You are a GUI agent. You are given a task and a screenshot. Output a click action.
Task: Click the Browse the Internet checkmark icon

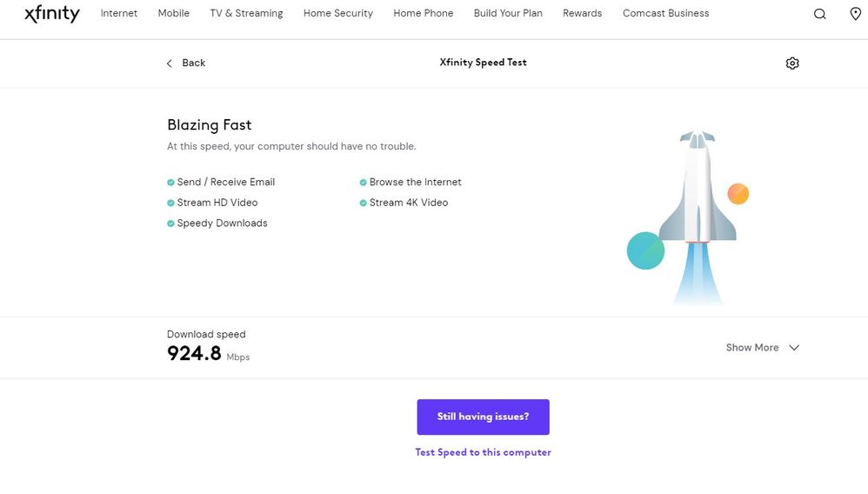364,182
